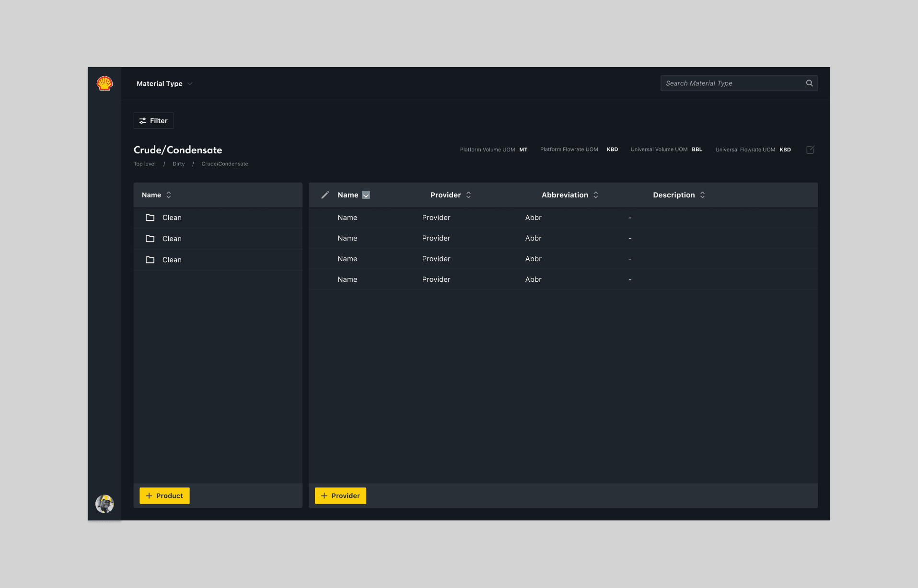The height and width of the screenshot is (588, 918).
Task: Click the Platform Volume UOM value MT
Action: coord(523,150)
